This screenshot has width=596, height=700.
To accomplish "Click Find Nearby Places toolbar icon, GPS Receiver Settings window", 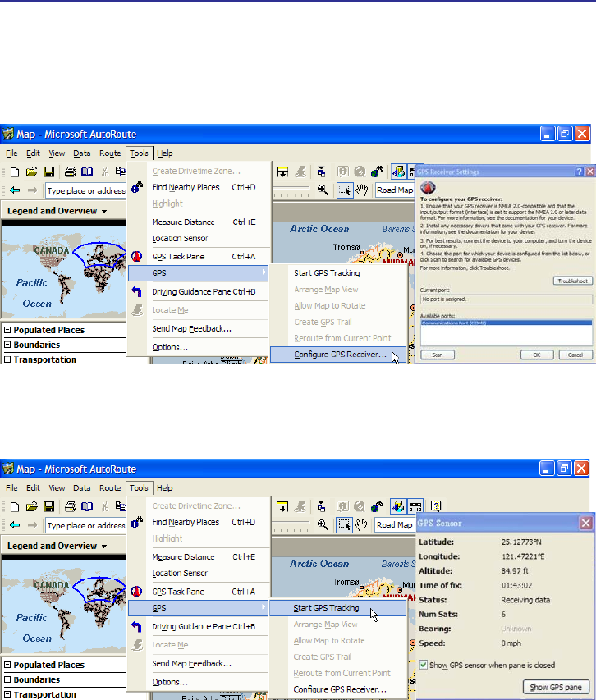I will 378,172.
